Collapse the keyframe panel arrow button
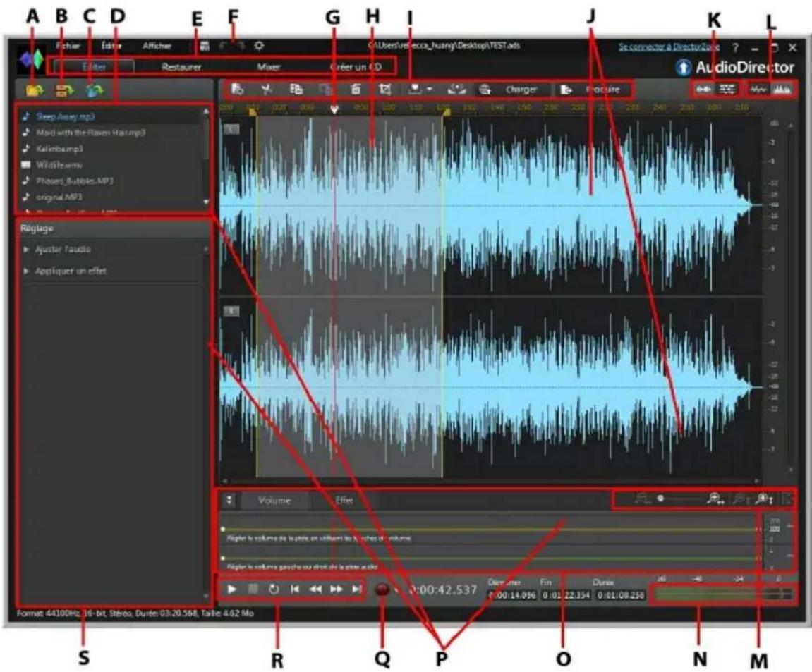Screen dimensions: 812x672 tap(229, 500)
